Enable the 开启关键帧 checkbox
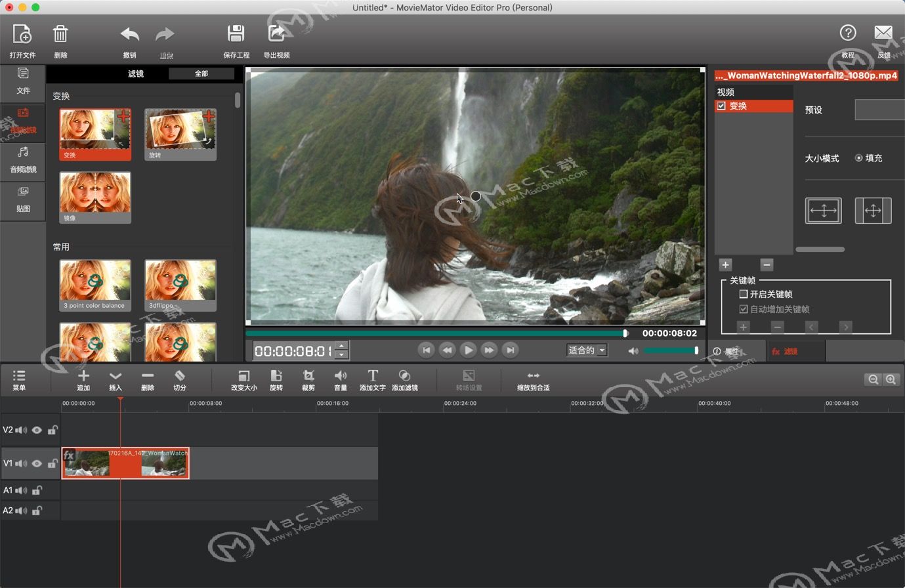 click(x=744, y=294)
